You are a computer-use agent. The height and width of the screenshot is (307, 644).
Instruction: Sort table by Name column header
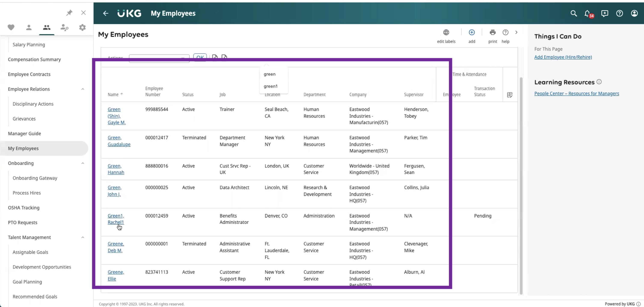pyautogui.click(x=113, y=94)
